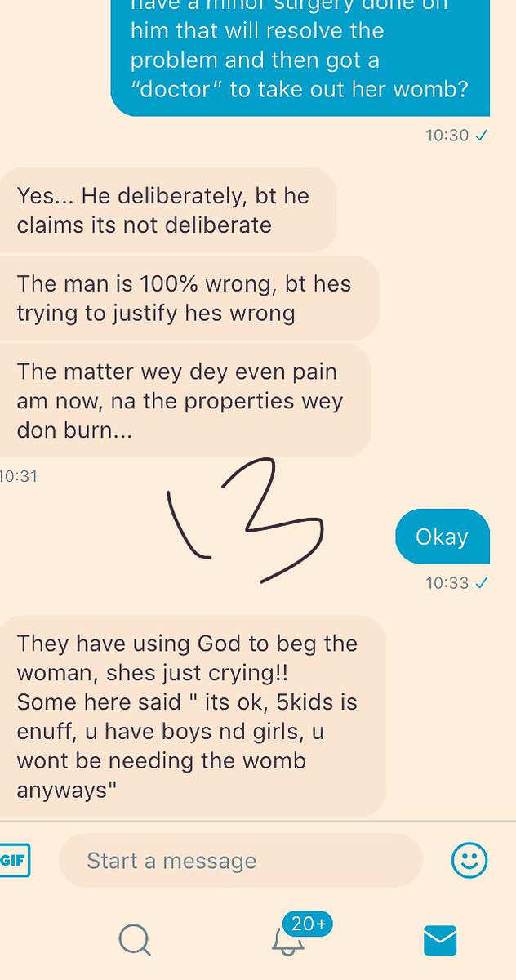516x980 pixels.
Task: Tap the "man is 100% wrong" message
Action: [x=189, y=298]
